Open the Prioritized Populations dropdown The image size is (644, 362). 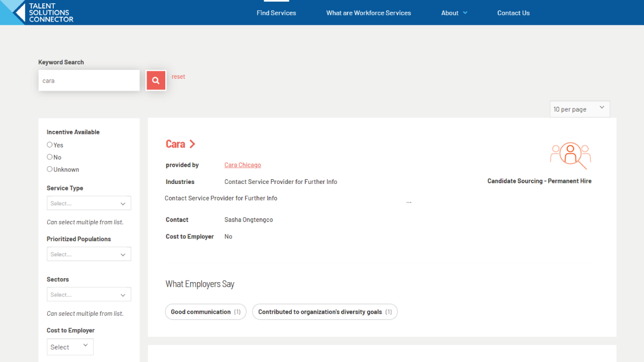[x=89, y=254]
